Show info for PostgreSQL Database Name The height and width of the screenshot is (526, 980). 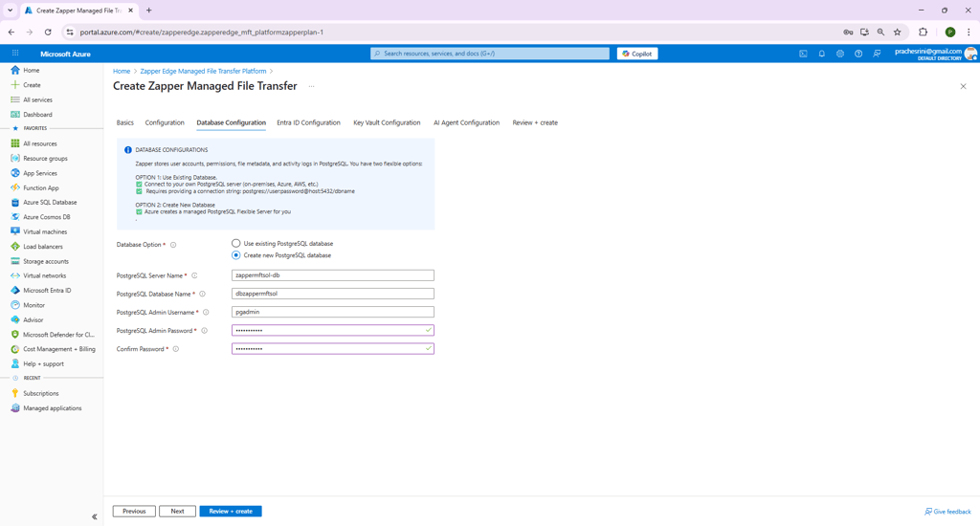pyautogui.click(x=202, y=294)
